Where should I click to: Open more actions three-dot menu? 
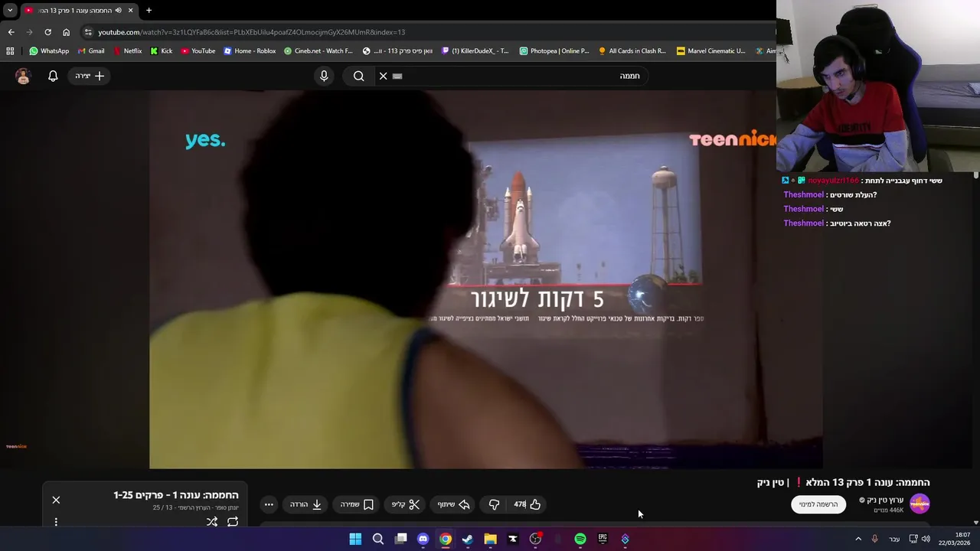click(269, 504)
